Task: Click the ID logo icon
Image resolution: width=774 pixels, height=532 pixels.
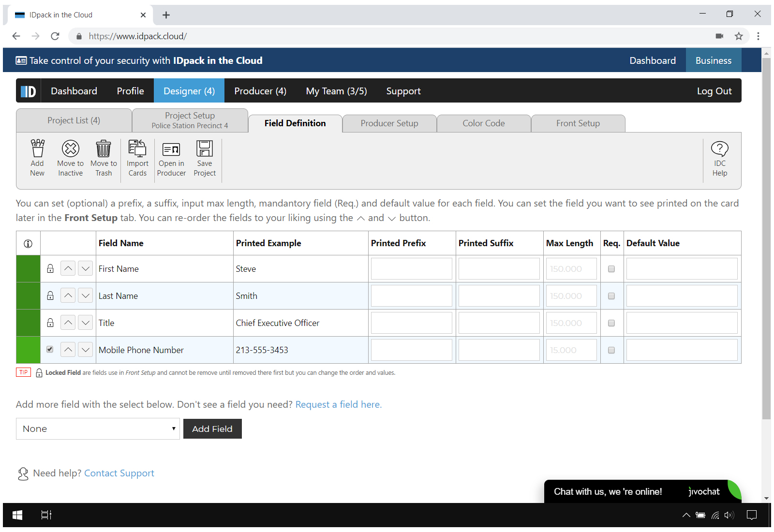Action: pyautogui.click(x=28, y=91)
